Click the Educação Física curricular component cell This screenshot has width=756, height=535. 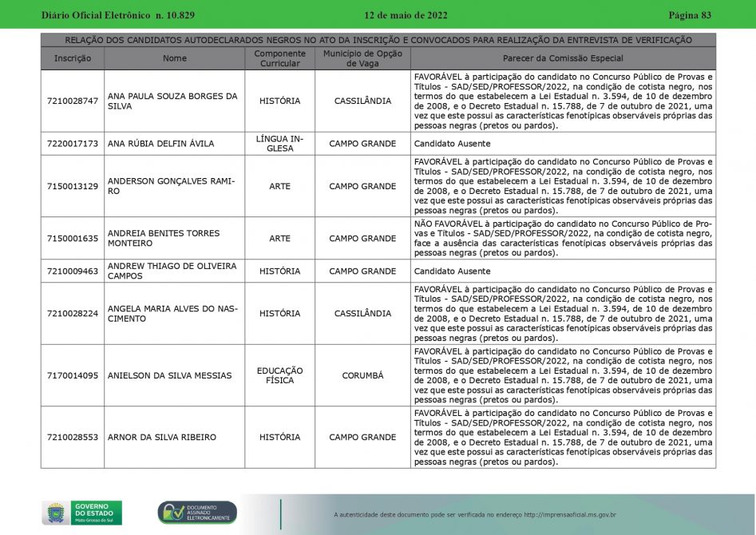[x=279, y=375]
